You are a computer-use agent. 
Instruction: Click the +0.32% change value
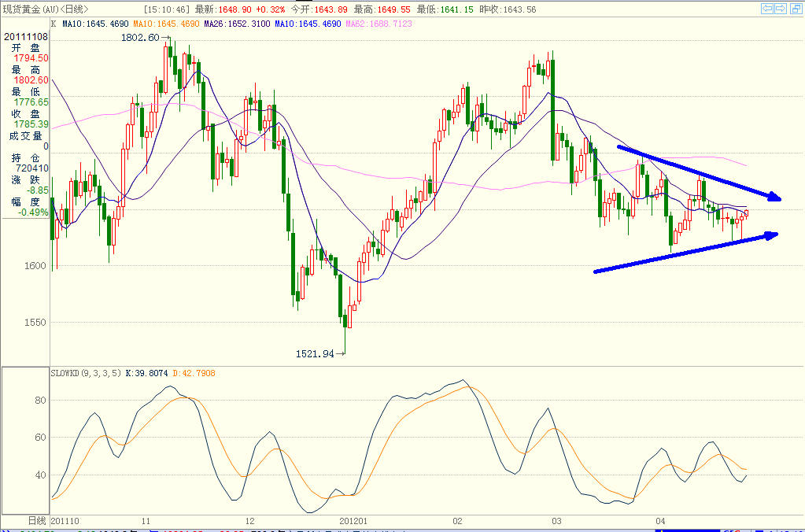click(270, 9)
